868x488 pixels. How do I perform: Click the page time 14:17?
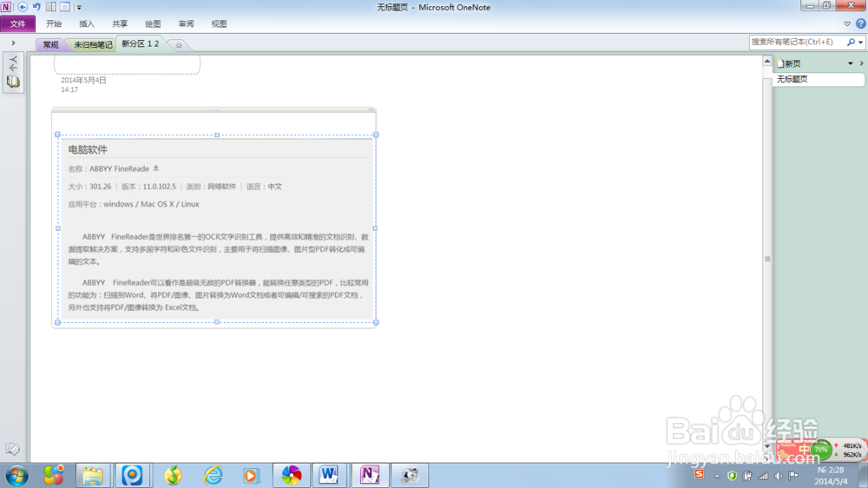(69, 89)
